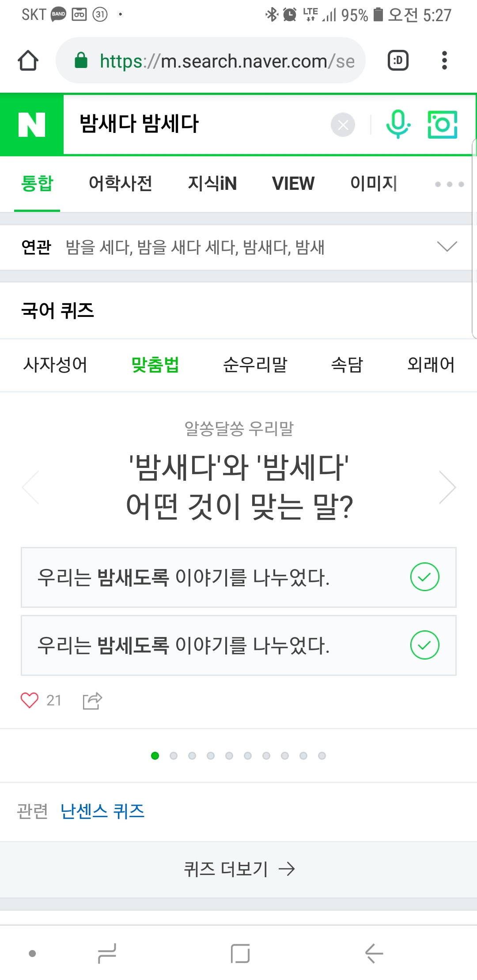Clear the search text with the X icon
Screen dimensions: 477x980
(x=343, y=125)
